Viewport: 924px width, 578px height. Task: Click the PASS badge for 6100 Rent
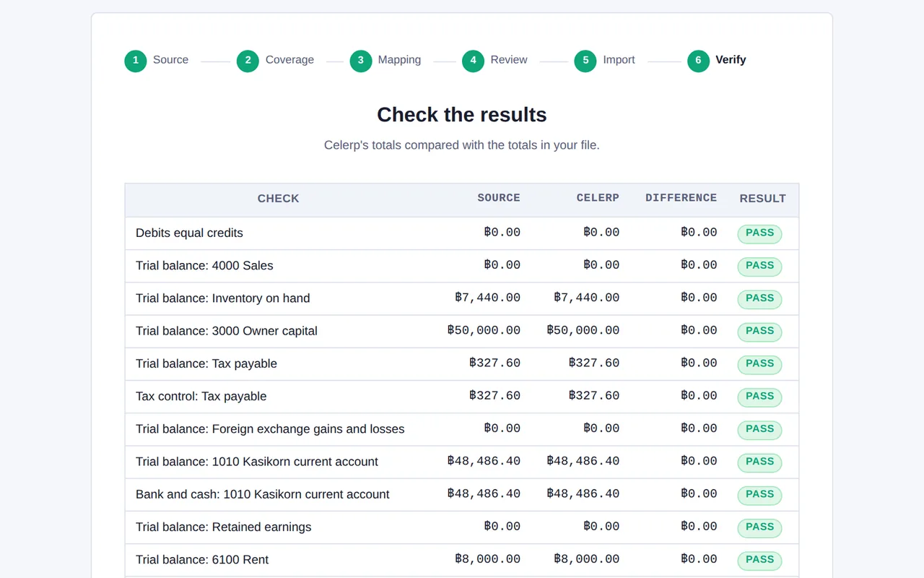coord(759,560)
